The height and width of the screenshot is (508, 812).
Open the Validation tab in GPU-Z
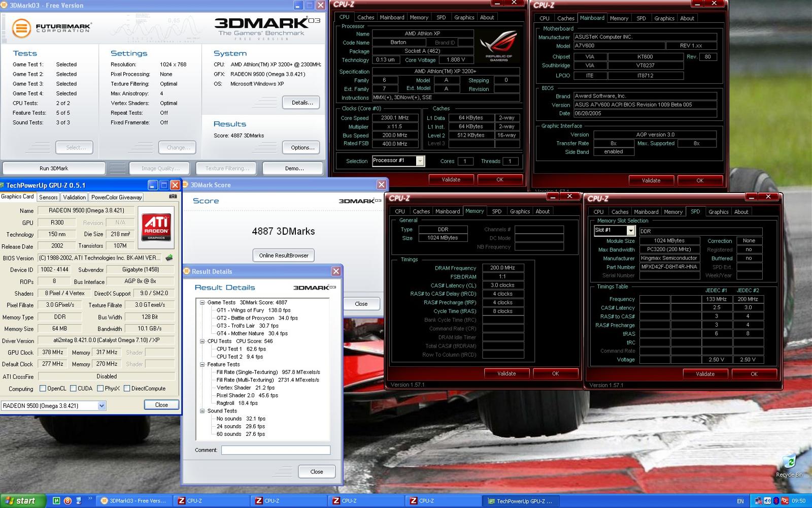pos(75,197)
